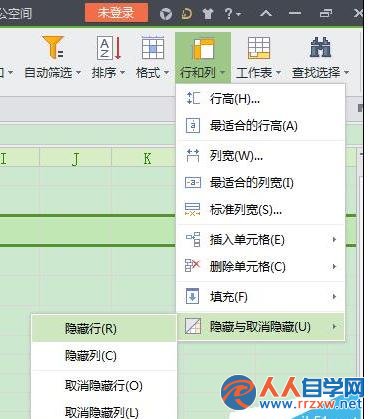Open the 工作表 dropdown arrow
The image size is (374, 419).
point(278,72)
